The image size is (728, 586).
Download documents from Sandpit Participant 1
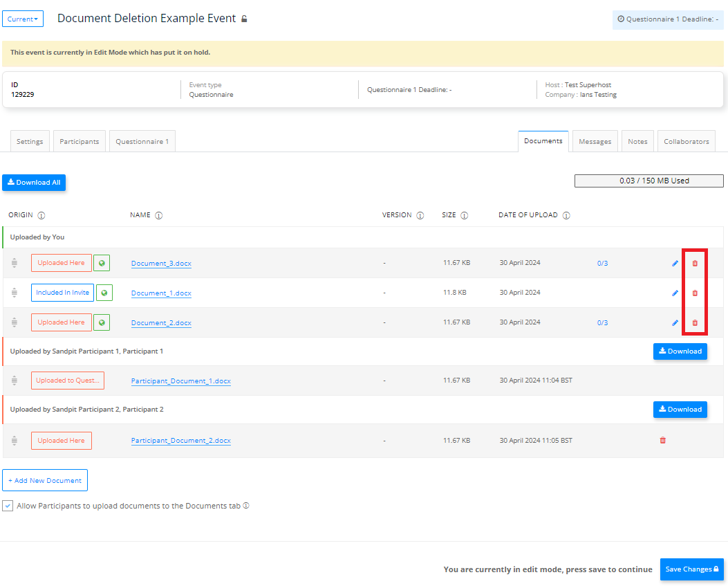click(680, 351)
